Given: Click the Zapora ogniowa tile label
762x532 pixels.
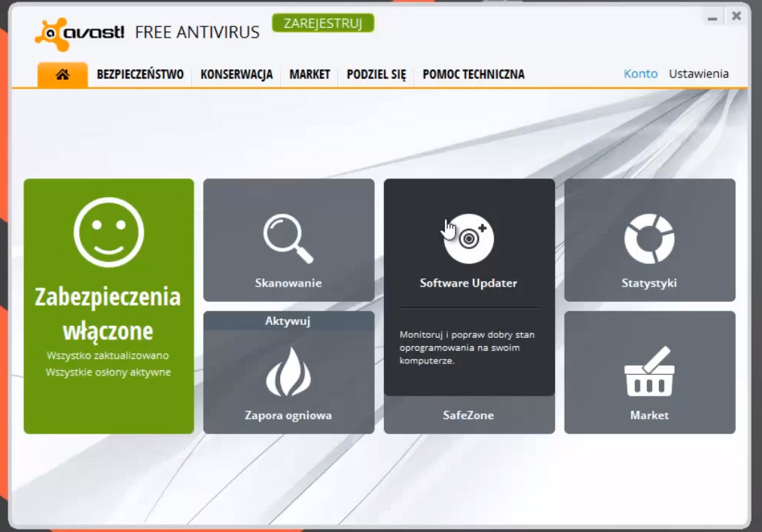Looking at the screenshot, I should (288, 415).
